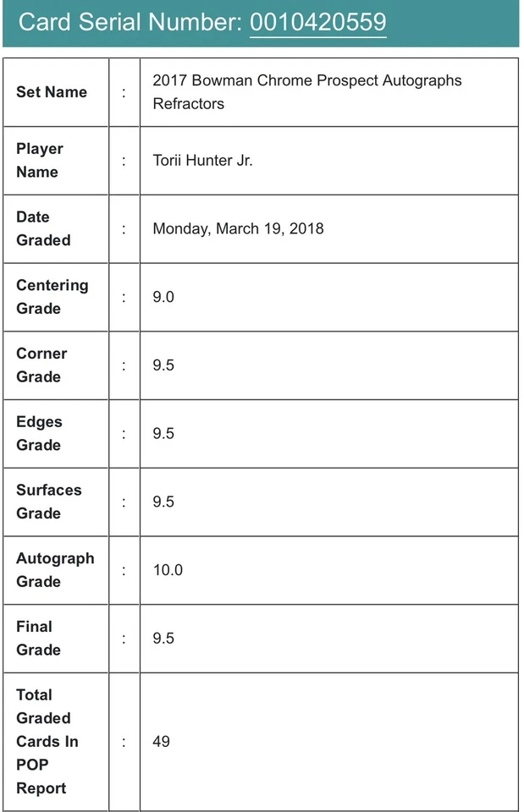The image size is (524, 812).
Task: Select the Surfaces Grade label
Action: coord(48,502)
